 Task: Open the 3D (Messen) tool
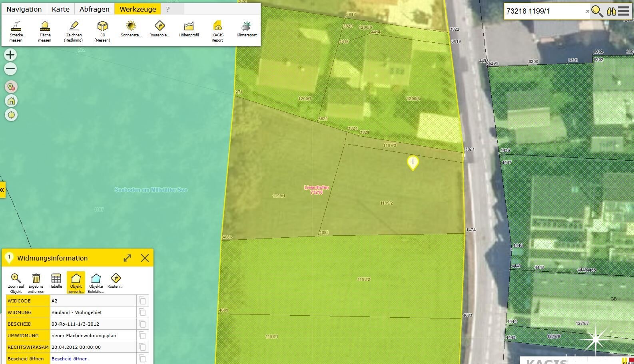tap(102, 30)
